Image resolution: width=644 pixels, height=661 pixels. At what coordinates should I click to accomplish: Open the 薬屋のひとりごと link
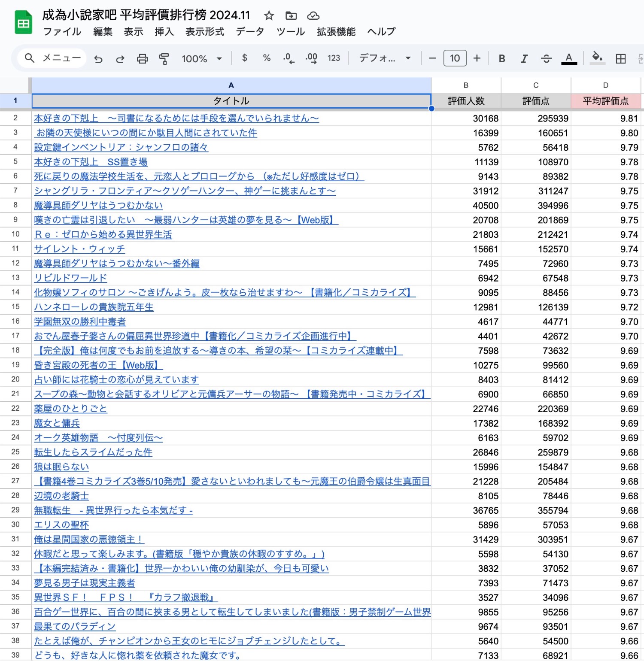(70, 409)
